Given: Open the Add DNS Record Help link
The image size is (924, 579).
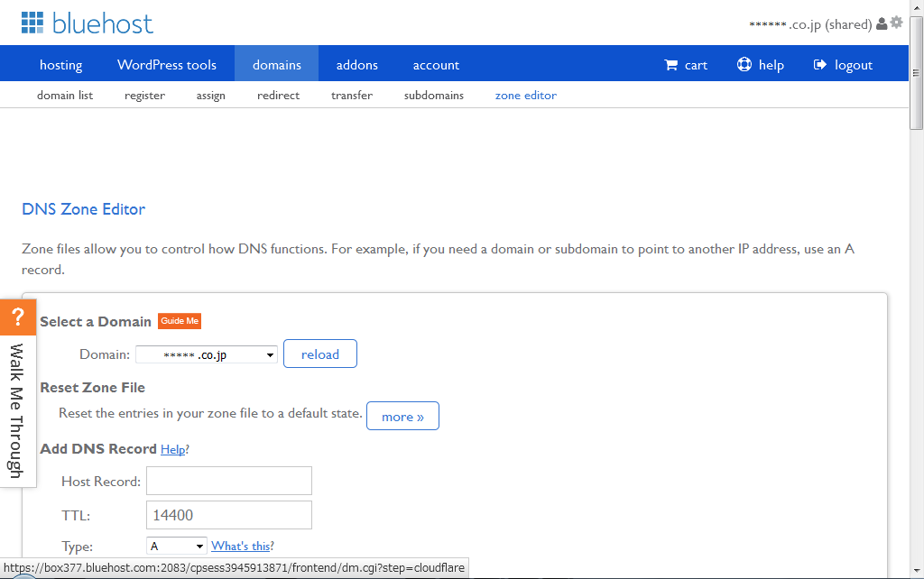Looking at the screenshot, I should point(174,449).
